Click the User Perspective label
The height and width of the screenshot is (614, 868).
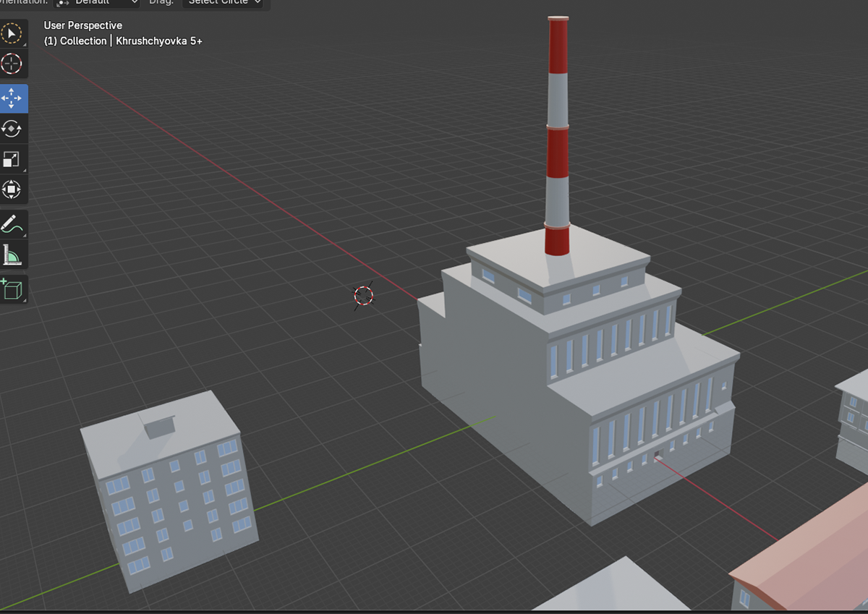(83, 25)
